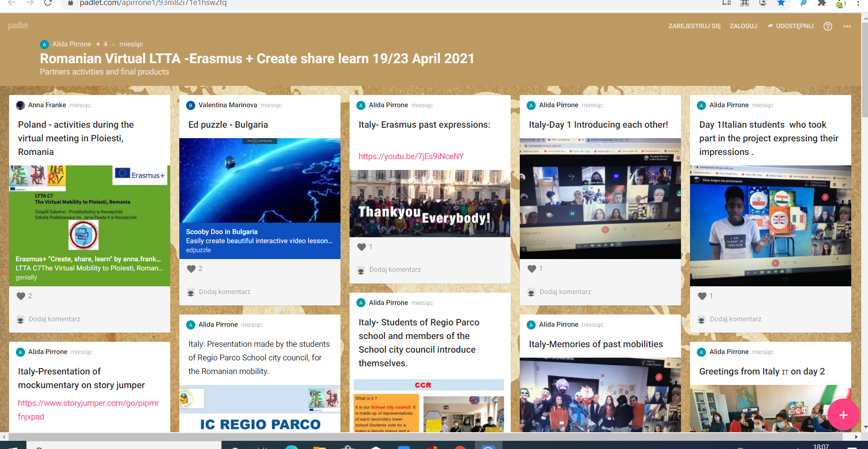Click the pink add post plus button
The width and height of the screenshot is (868, 449).
pyautogui.click(x=843, y=414)
